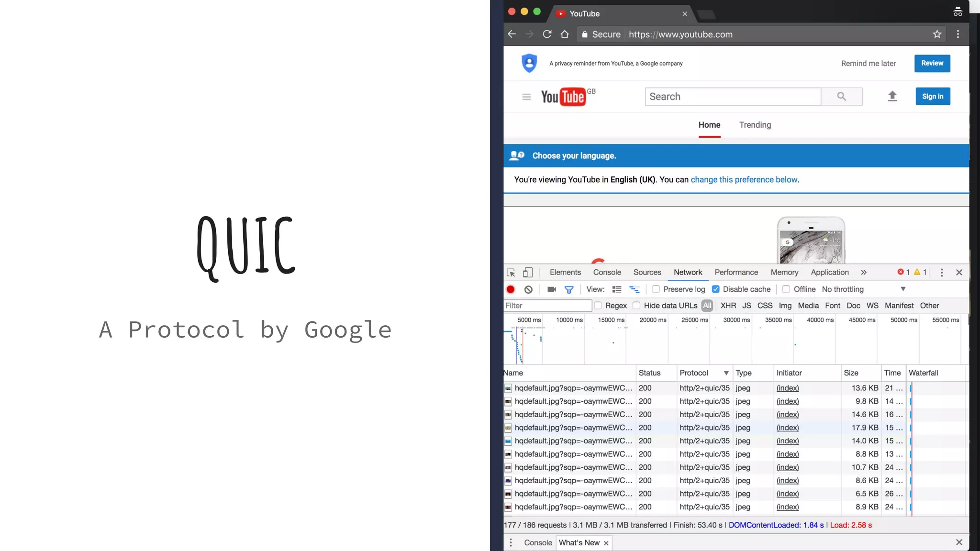This screenshot has width=980, height=551.
Task: Close the bottom console drawer
Action: pyautogui.click(x=959, y=542)
